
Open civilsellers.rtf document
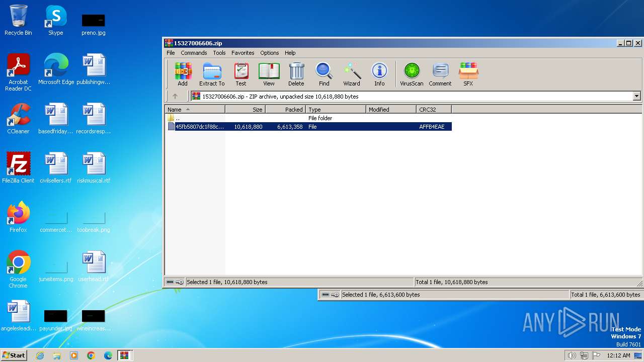[56, 168]
